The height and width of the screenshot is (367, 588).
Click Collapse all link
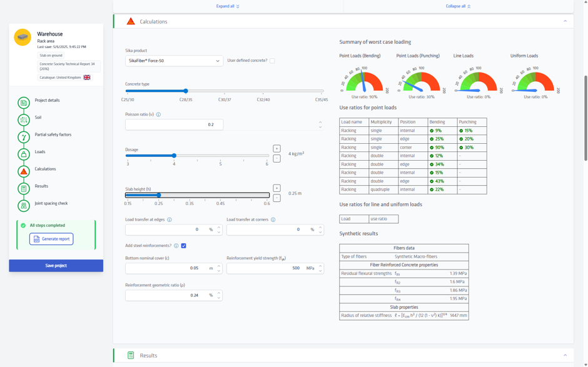tap(459, 6)
